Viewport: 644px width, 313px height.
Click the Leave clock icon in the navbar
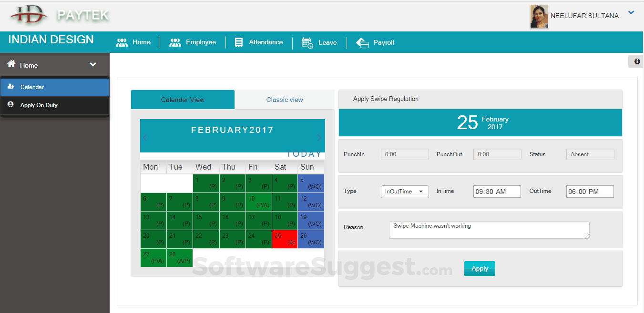point(307,42)
